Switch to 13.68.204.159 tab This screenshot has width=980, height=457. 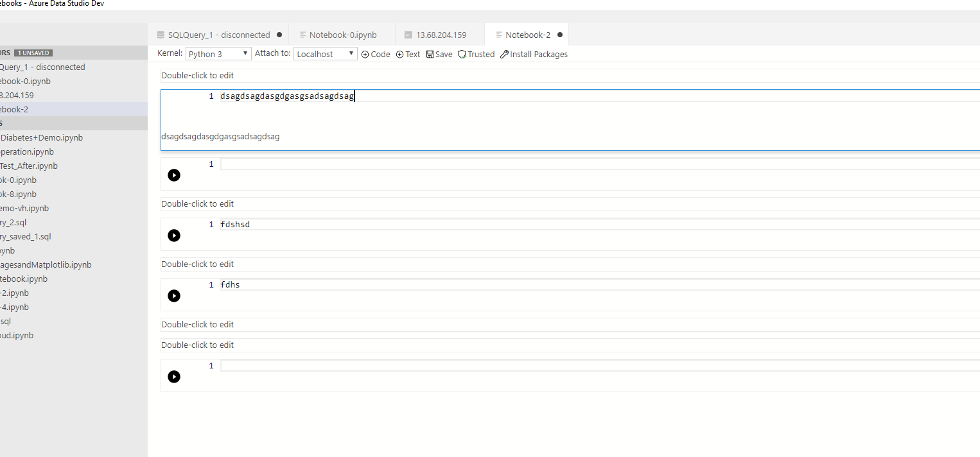[440, 35]
